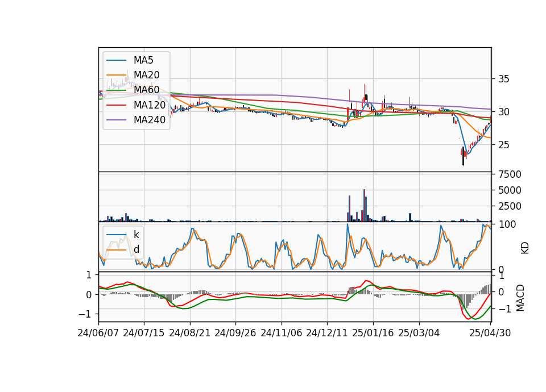
Task: Click the 25/04/30 date axis label
Action: pyautogui.click(x=490, y=333)
